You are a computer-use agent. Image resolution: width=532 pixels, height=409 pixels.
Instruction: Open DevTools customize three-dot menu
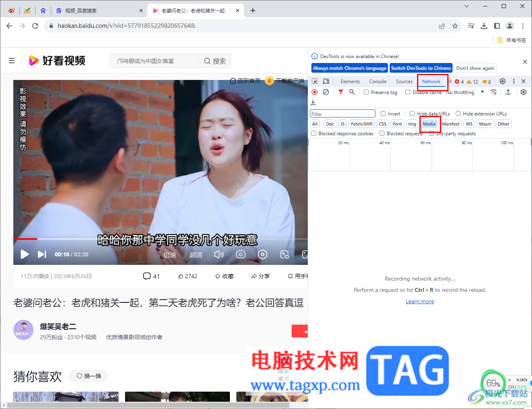coord(514,81)
